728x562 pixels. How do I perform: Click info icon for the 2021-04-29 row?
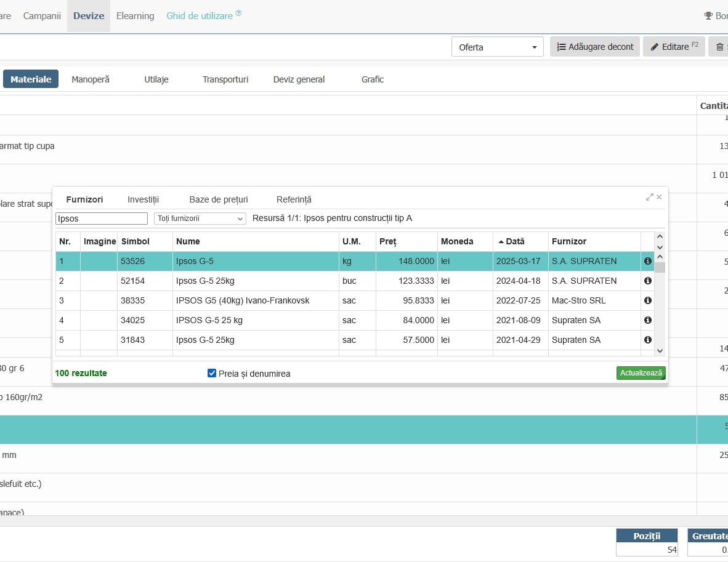click(x=647, y=340)
